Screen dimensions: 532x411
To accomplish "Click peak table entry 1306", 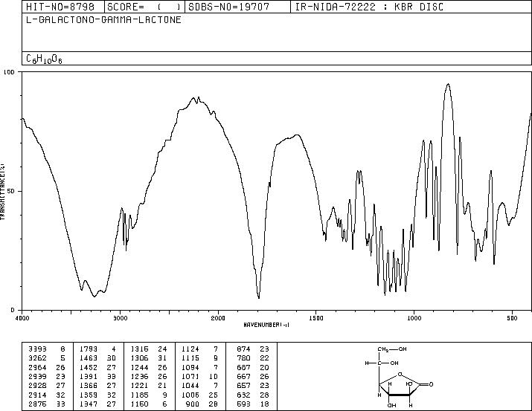I will (x=139, y=358).
